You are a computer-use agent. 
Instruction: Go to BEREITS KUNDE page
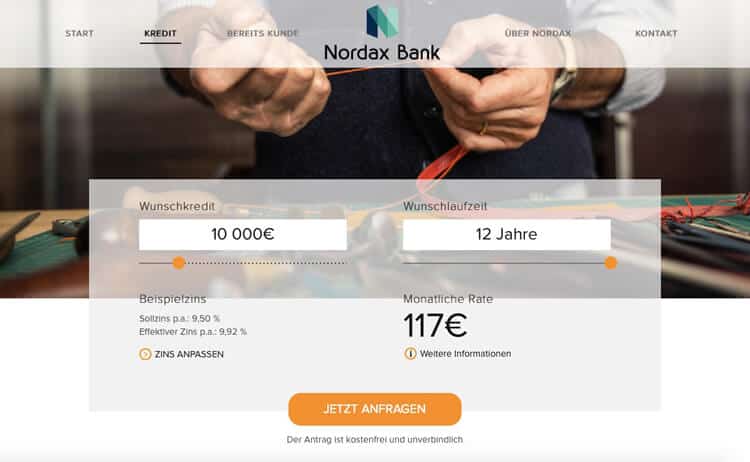(x=262, y=33)
